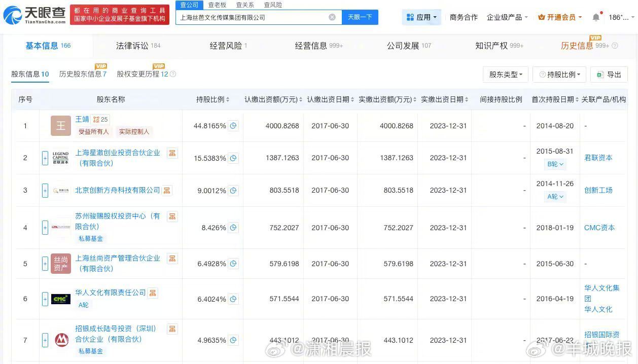
Task: Show pie chart for 15.5383% stake
Action: tap(233, 158)
